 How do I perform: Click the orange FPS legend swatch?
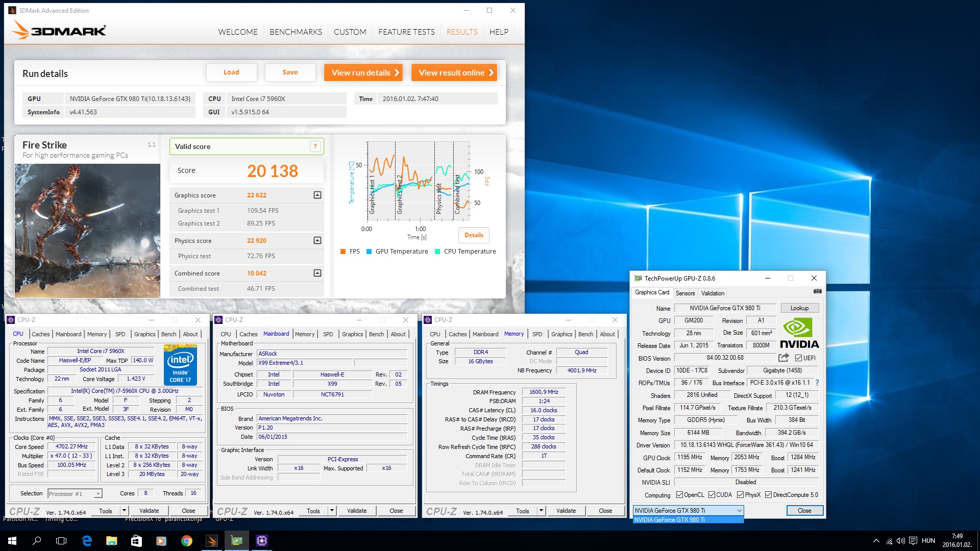click(343, 252)
